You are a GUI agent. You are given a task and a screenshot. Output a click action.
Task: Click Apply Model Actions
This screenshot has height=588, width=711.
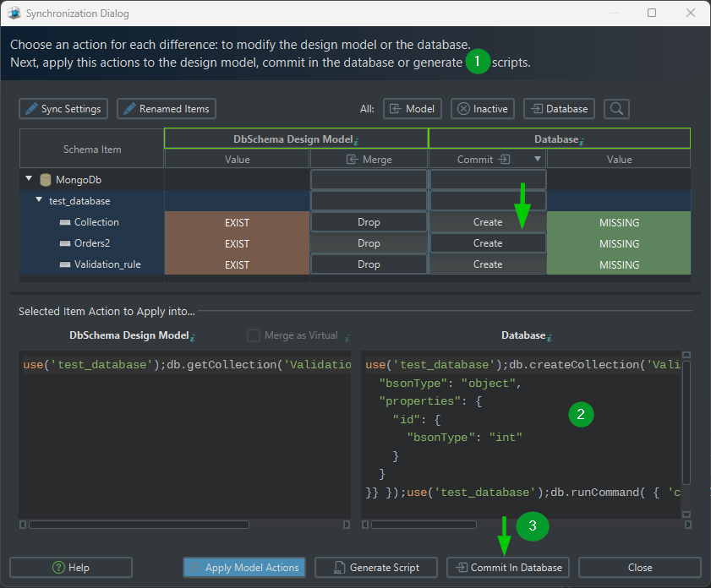[244, 567]
